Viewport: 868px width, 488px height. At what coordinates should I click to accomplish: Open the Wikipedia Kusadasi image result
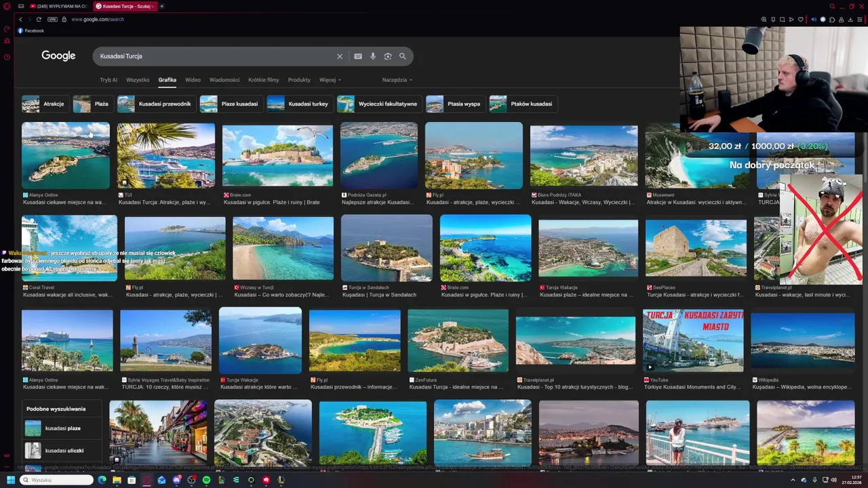click(803, 341)
